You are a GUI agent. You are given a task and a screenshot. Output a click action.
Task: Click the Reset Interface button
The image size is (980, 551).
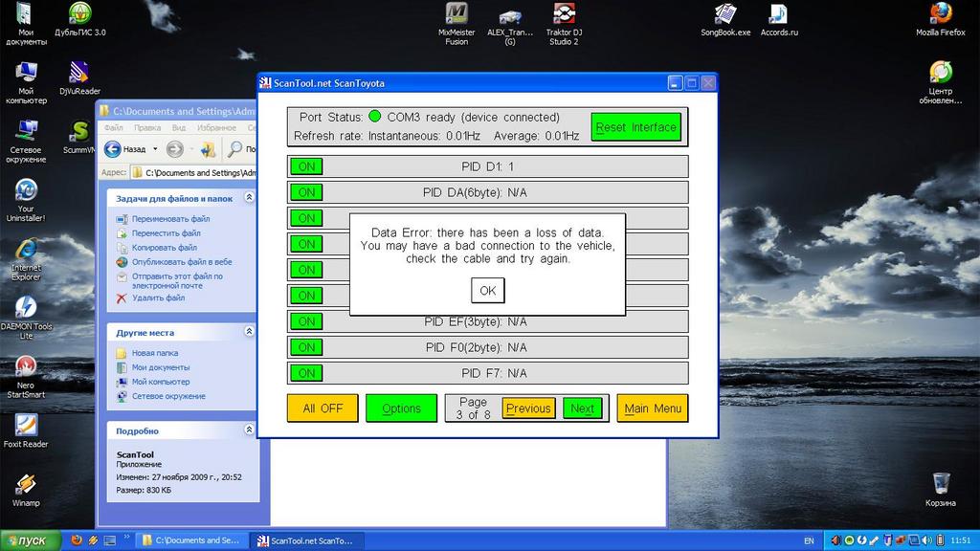(x=636, y=127)
